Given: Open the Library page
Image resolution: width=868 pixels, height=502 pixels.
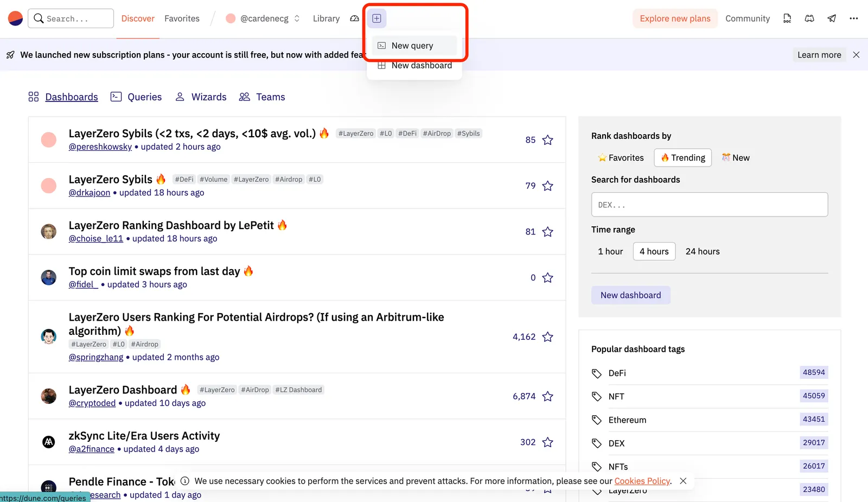Looking at the screenshot, I should (x=326, y=18).
